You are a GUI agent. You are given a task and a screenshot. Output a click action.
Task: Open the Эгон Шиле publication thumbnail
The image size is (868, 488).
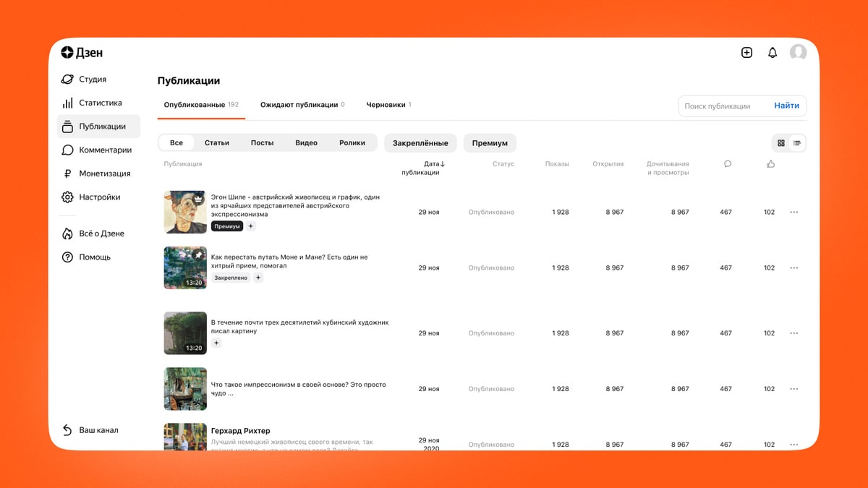point(185,212)
